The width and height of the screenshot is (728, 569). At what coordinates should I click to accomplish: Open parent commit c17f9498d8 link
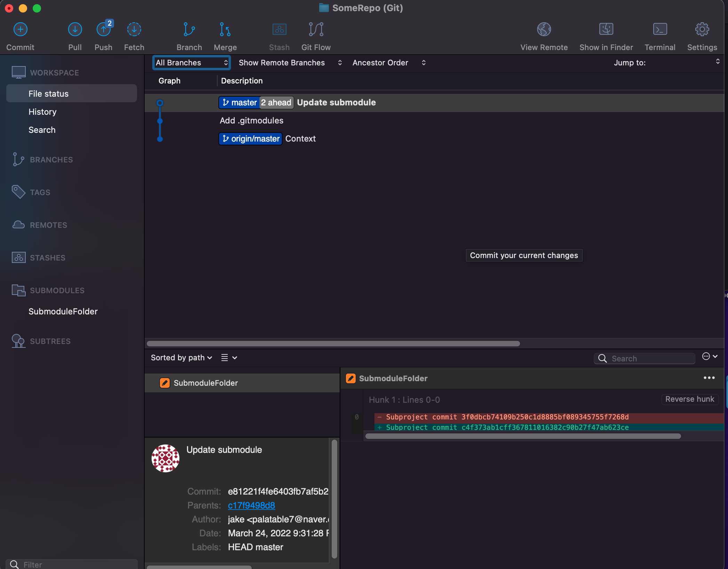[251, 505]
